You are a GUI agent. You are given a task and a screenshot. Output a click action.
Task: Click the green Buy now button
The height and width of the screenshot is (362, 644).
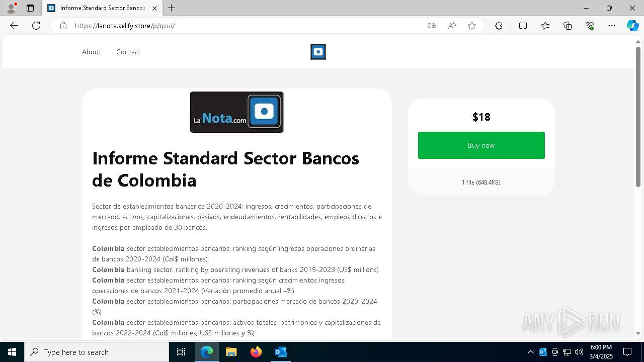[481, 145]
